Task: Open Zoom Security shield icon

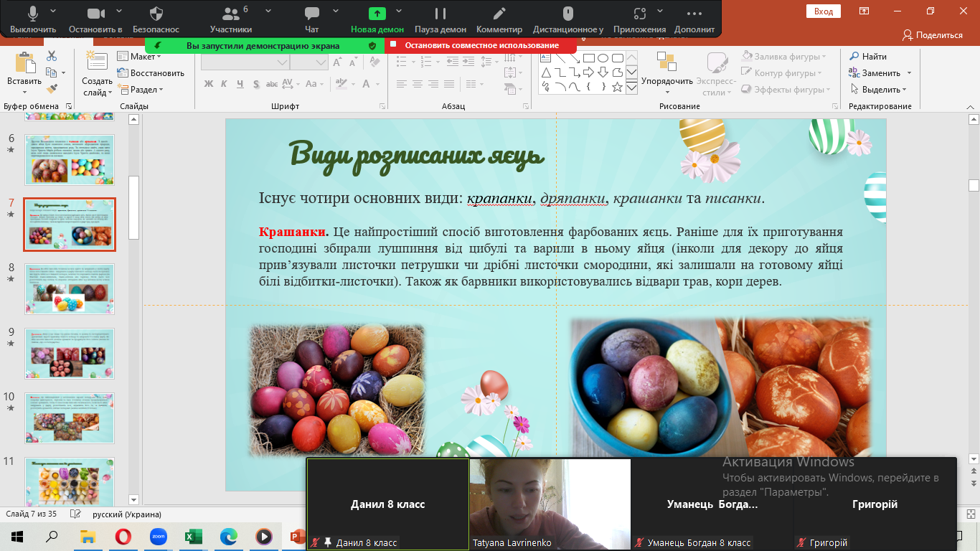Action: [x=156, y=19]
